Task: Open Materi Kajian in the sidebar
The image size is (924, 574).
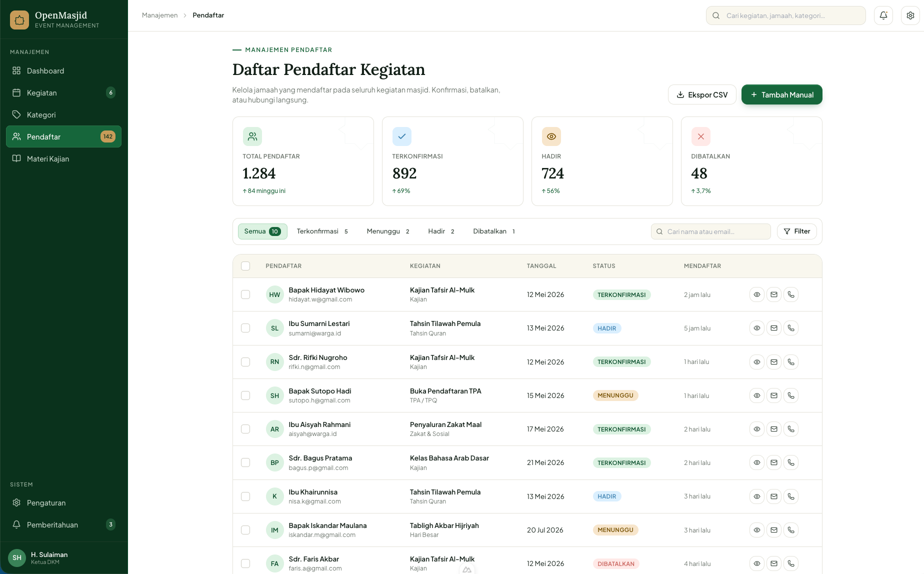Action: click(63, 158)
